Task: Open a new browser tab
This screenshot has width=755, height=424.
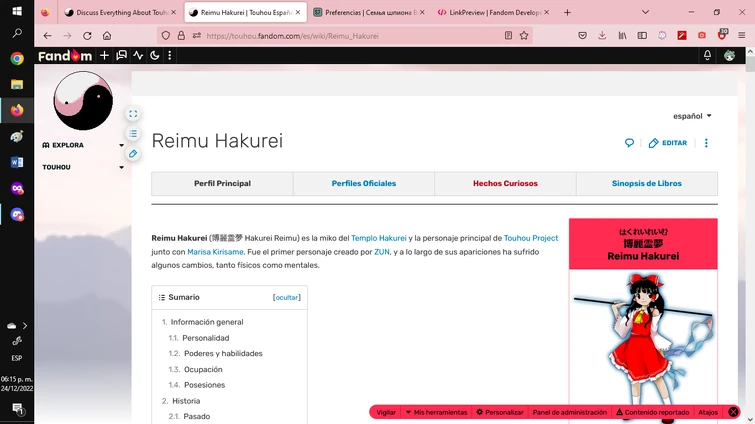Action: click(567, 13)
